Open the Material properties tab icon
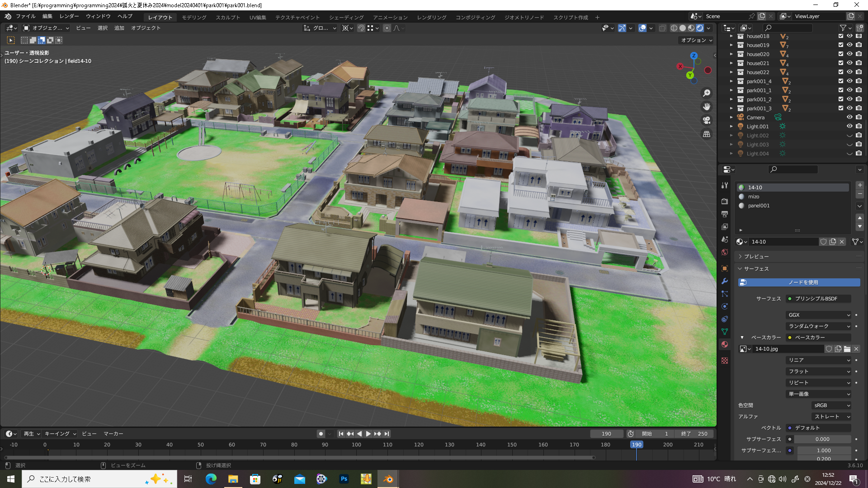868x488 pixels. (x=725, y=344)
